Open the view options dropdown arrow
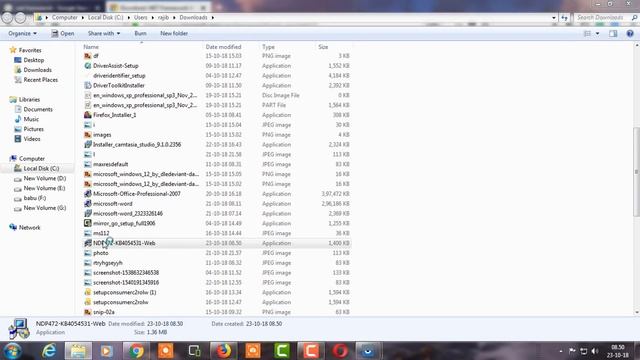 click(x=598, y=33)
